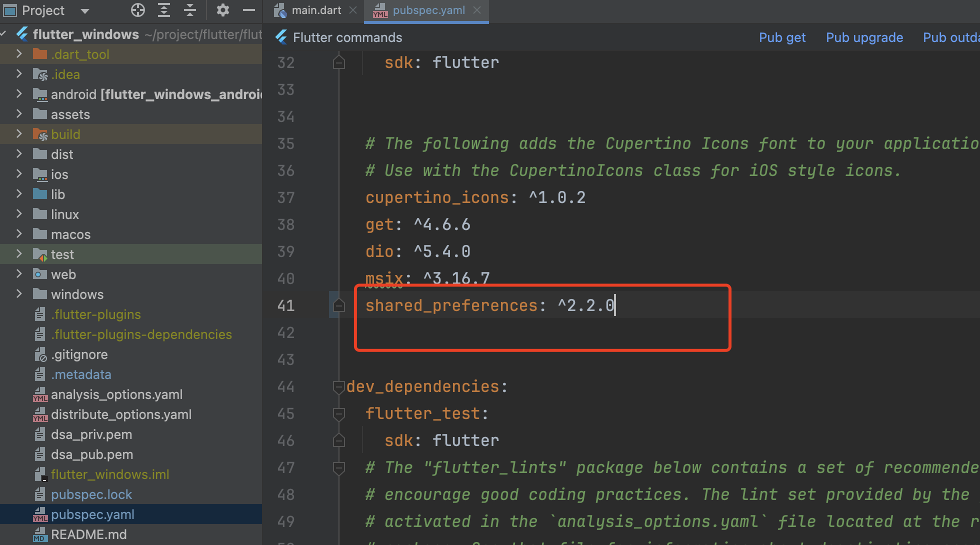Select analysis_options.yaml file in the tree
This screenshot has width=980, height=545.
coord(116,394)
